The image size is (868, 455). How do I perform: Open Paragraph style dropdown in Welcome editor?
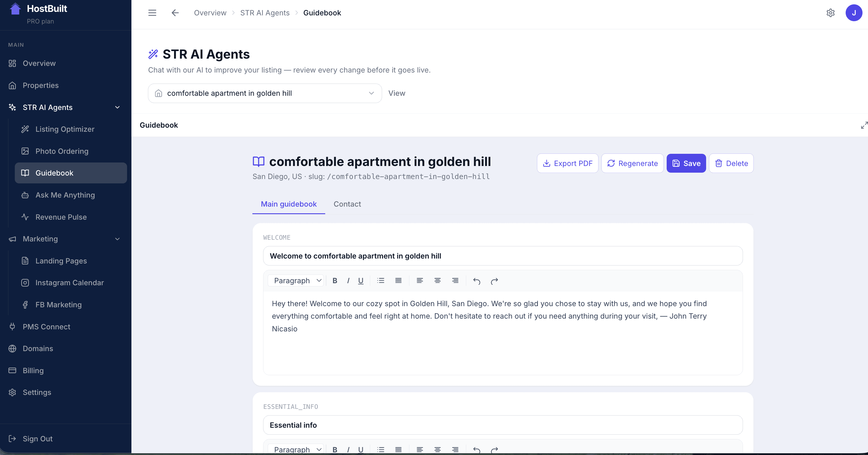click(296, 280)
